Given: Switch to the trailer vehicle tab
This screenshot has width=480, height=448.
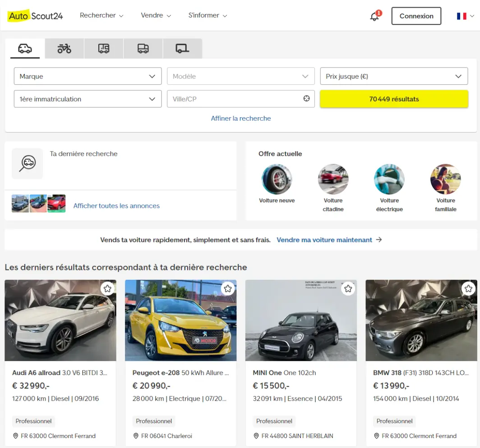Looking at the screenshot, I should coord(182,48).
